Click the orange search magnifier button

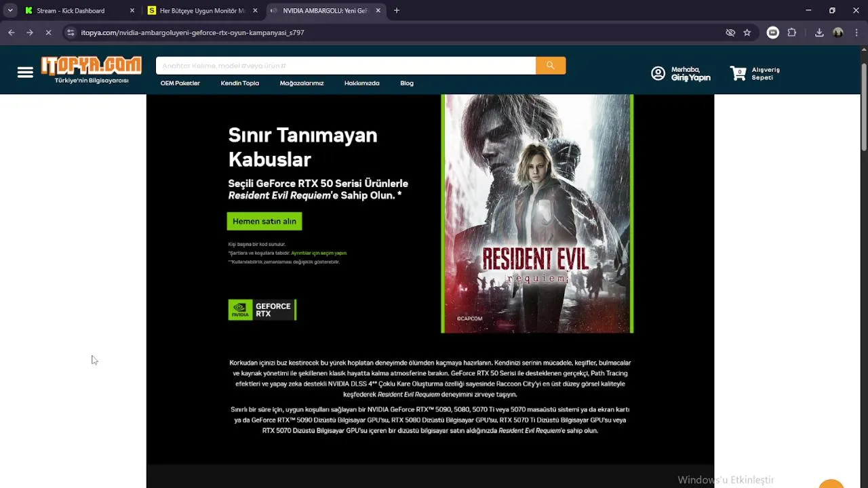tap(551, 66)
